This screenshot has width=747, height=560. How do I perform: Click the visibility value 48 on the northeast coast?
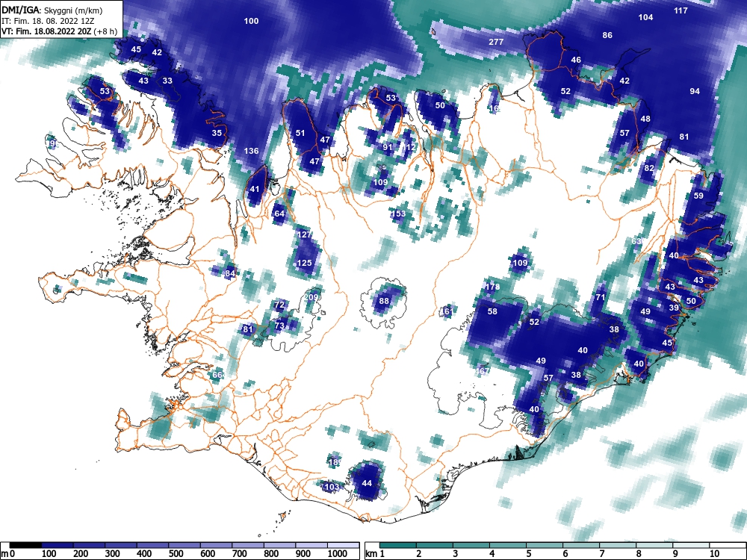click(x=645, y=119)
